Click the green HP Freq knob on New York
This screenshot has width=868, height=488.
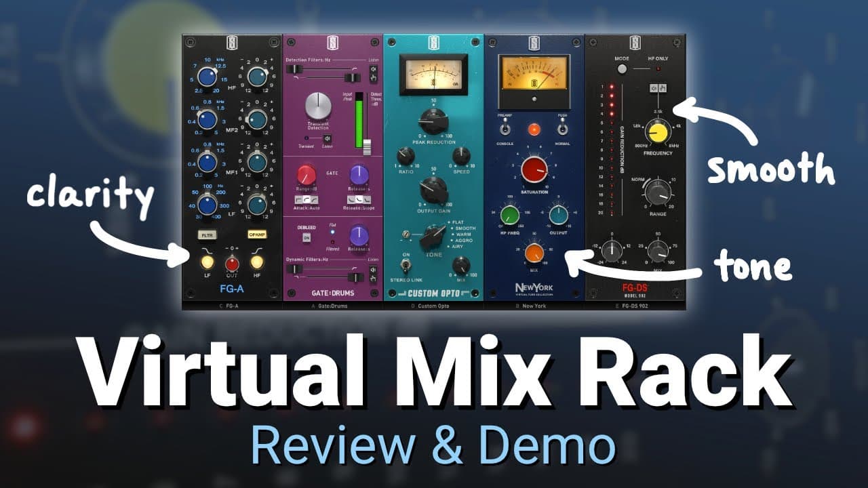point(510,216)
